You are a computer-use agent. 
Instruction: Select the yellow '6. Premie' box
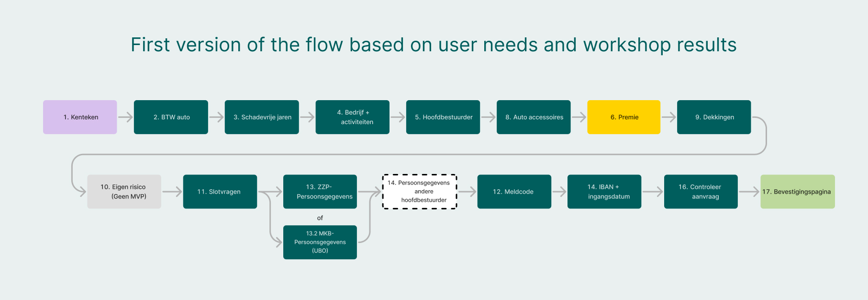[x=624, y=117]
